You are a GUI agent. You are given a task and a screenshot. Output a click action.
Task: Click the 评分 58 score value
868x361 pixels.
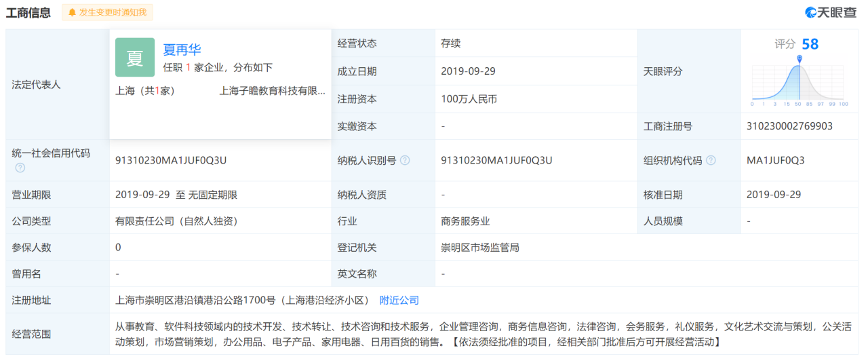tap(810, 44)
